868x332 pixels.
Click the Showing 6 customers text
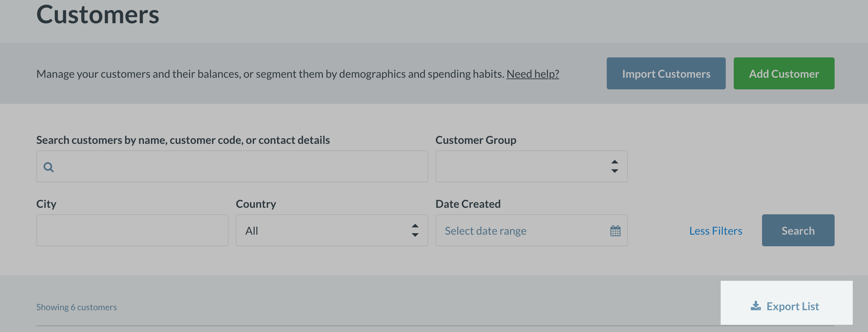pyautogui.click(x=77, y=307)
